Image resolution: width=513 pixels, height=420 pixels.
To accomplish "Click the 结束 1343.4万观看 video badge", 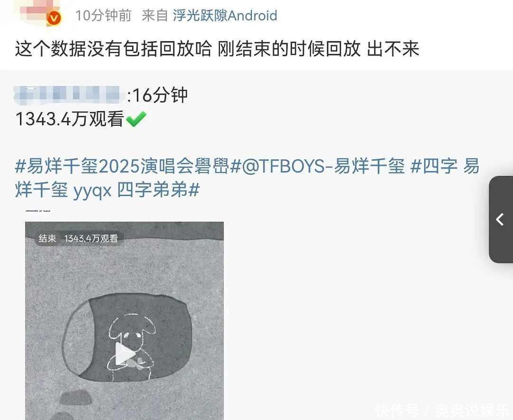I will [x=78, y=238].
